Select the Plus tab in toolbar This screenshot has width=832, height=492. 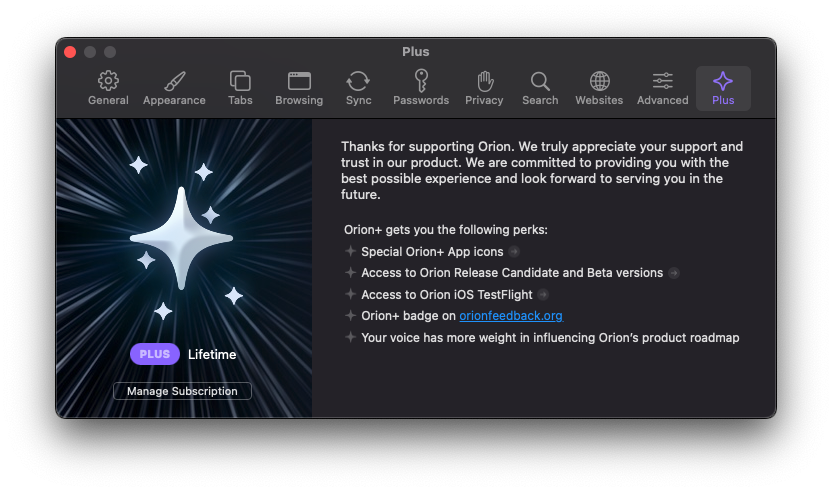click(723, 88)
